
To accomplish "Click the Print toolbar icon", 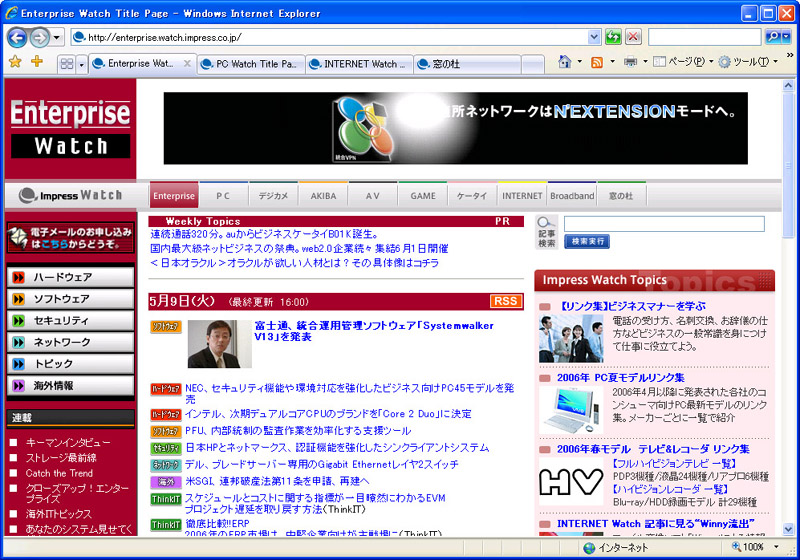I will click(631, 62).
